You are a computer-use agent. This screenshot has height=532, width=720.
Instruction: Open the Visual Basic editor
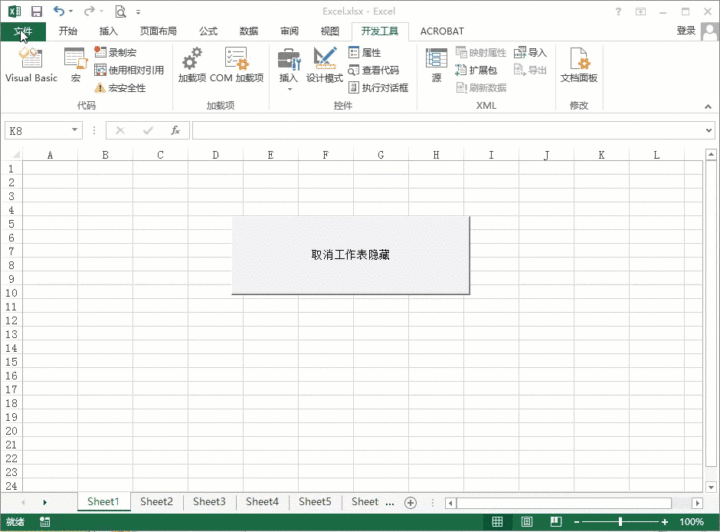31,65
